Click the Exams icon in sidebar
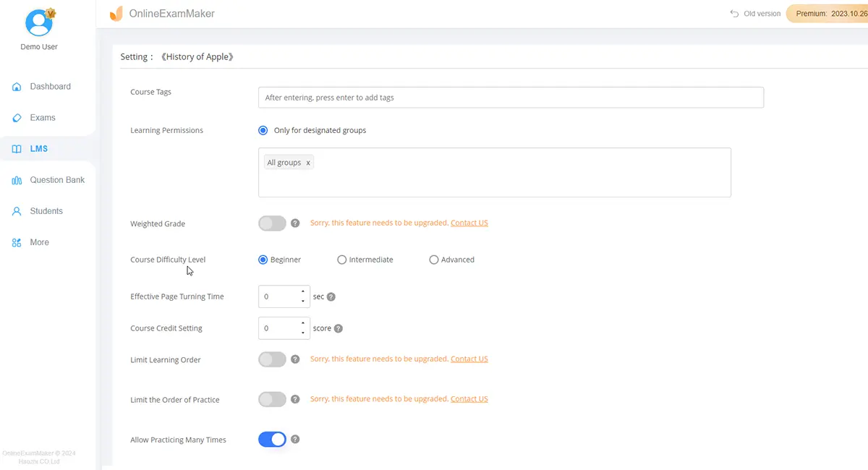This screenshot has height=470, width=868. [17, 118]
